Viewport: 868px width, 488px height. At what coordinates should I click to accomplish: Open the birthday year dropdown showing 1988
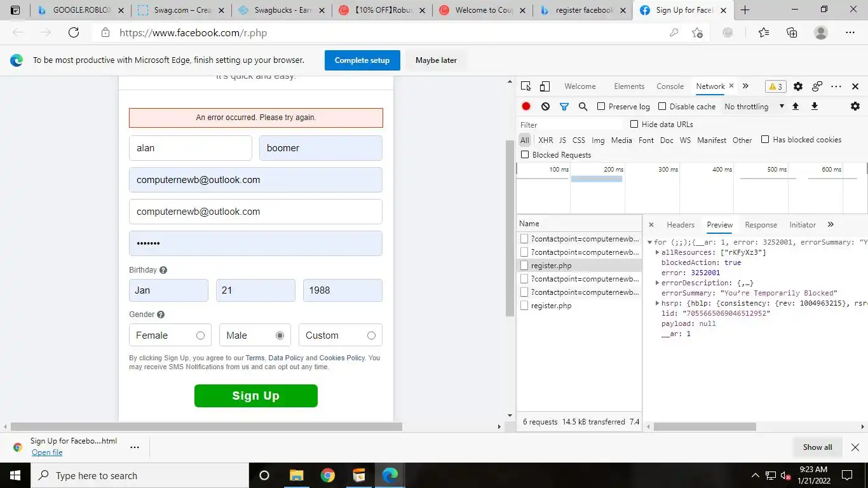342,290
